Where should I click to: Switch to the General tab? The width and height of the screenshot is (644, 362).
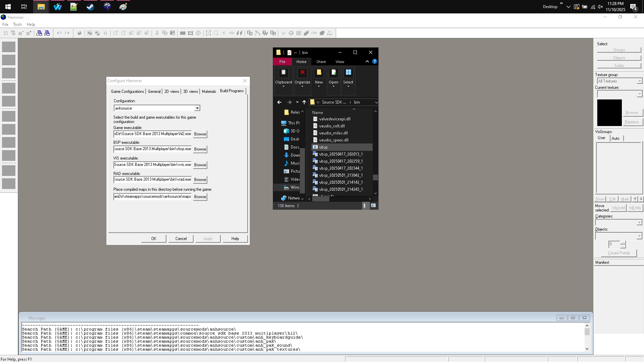(x=154, y=92)
